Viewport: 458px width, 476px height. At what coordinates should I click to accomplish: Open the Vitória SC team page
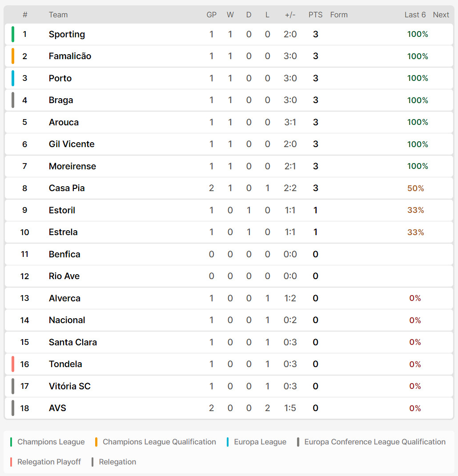69,386
